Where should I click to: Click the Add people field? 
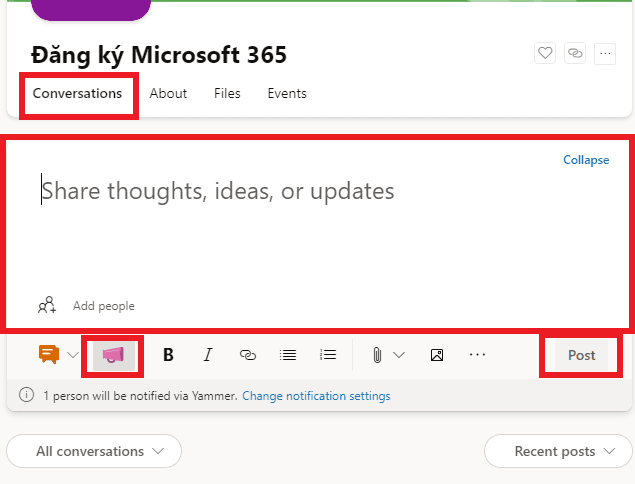pyautogui.click(x=104, y=306)
